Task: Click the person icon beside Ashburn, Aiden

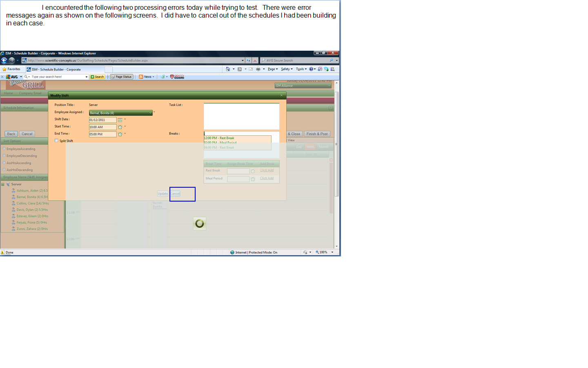Action: tap(13, 191)
